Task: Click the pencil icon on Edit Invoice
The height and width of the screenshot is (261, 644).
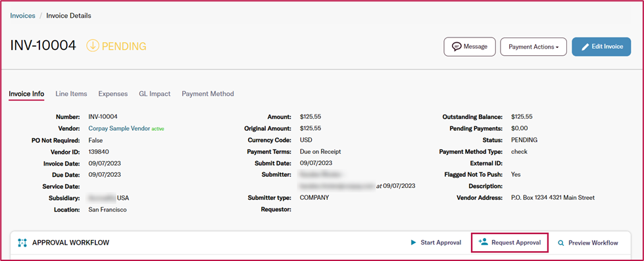Action: (585, 47)
